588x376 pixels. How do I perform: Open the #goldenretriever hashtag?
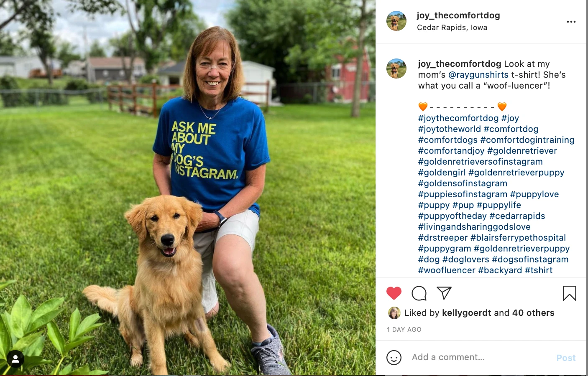click(x=522, y=151)
